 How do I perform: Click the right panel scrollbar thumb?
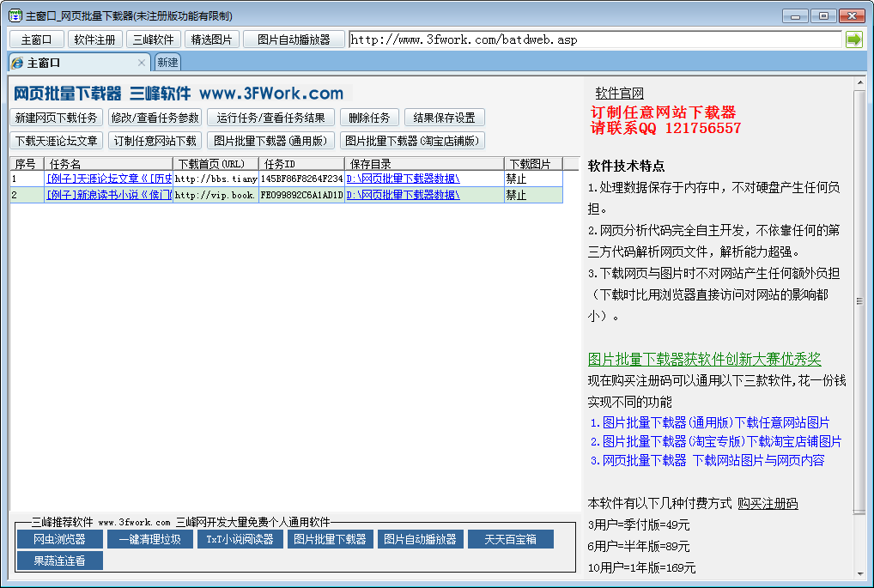(x=859, y=301)
